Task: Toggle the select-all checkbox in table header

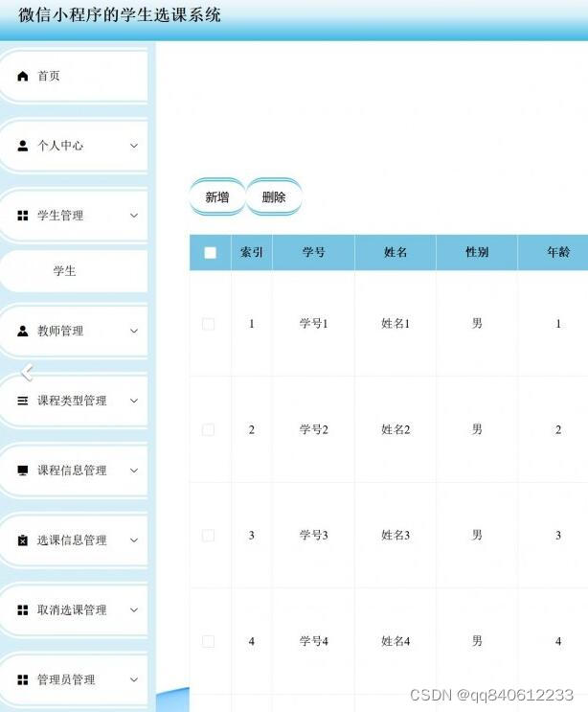Action: (x=211, y=253)
